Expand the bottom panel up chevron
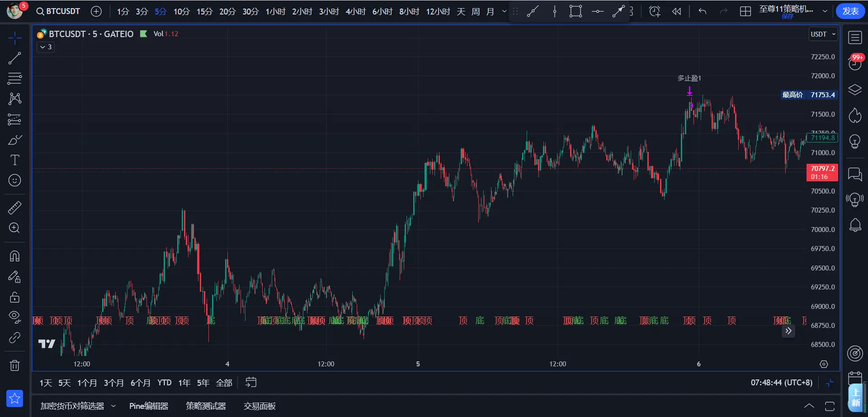The width and height of the screenshot is (868, 417). 809,406
